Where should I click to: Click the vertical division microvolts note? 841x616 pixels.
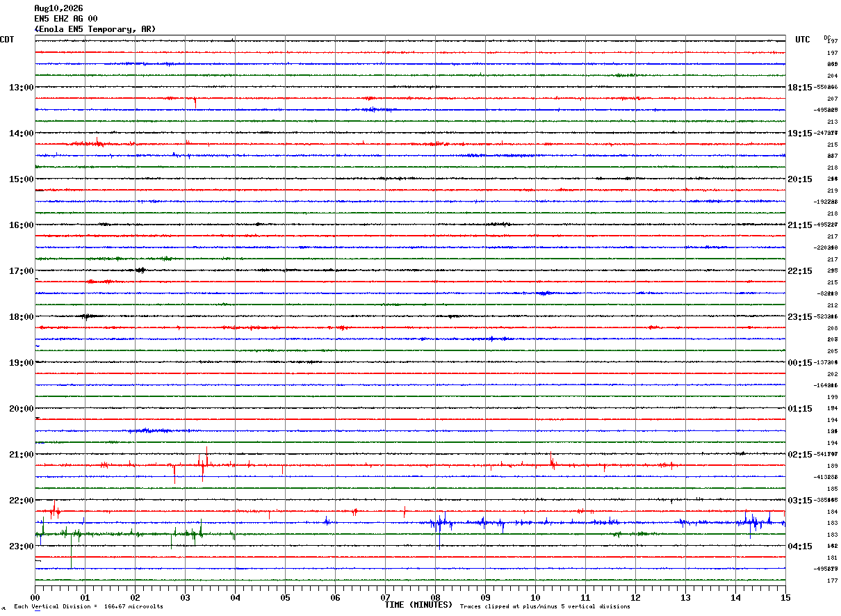click(89, 607)
